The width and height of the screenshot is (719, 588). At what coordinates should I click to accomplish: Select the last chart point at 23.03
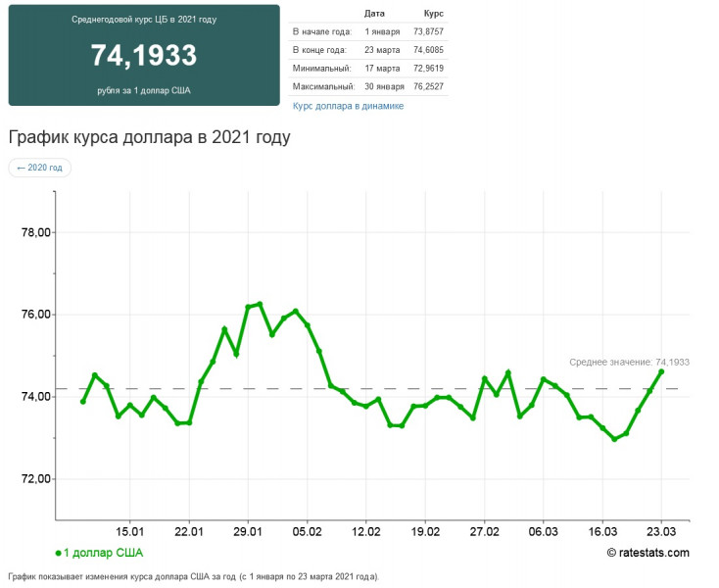[661, 371]
